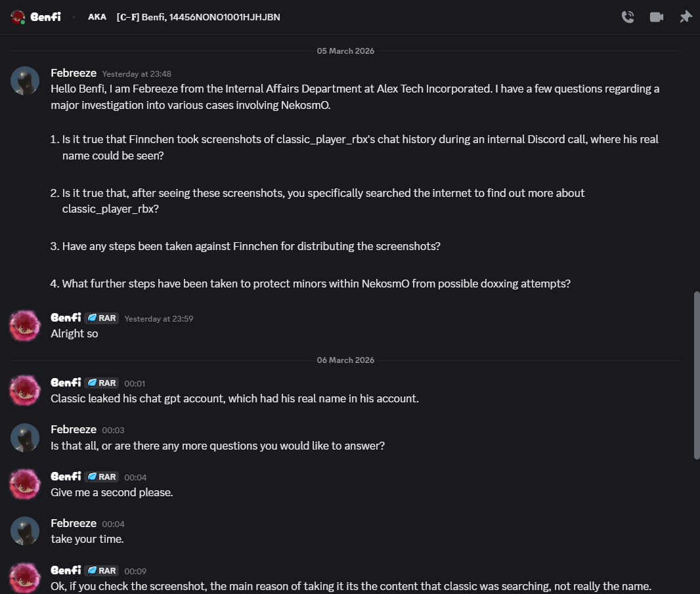Start a voice call with Benfi
Screen dimensions: 700x594
628,17
